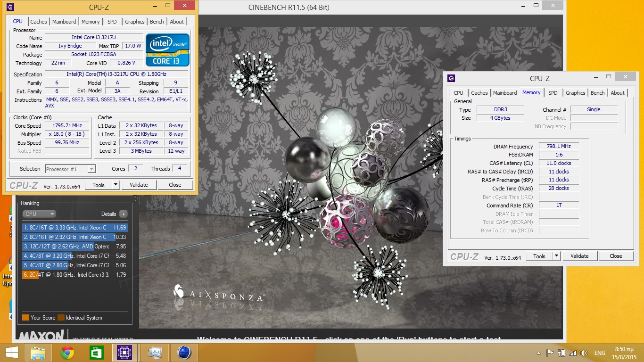Image resolution: width=644 pixels, height=362 pixels.
Task: Click the Intel Core i3 logo badge
Action: 168,49
